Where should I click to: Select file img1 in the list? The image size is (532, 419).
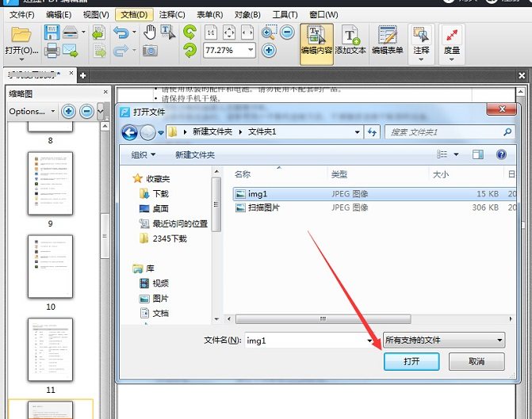(374, 194)
